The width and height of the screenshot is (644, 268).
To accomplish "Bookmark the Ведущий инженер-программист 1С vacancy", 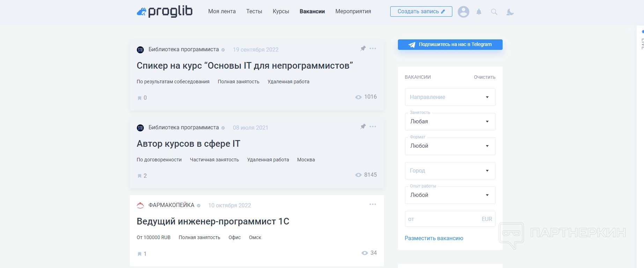I will point(140,254).
